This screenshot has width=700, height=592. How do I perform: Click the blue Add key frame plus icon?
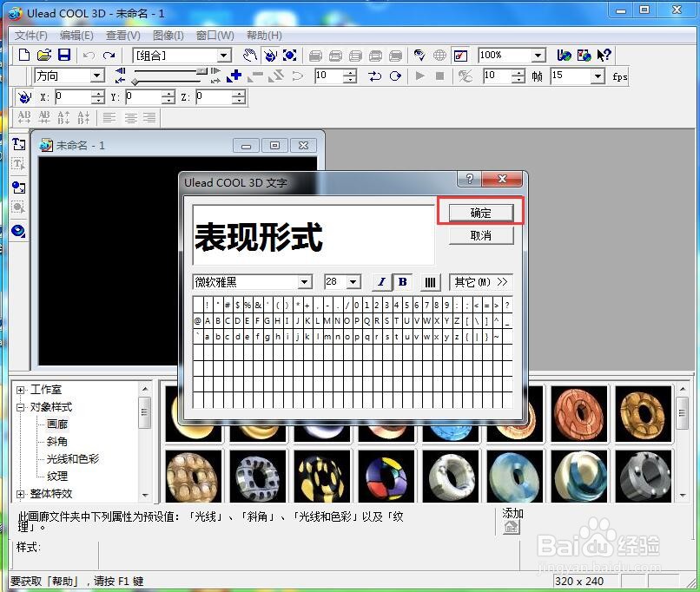pyautogui.click(x=234, y=76)
